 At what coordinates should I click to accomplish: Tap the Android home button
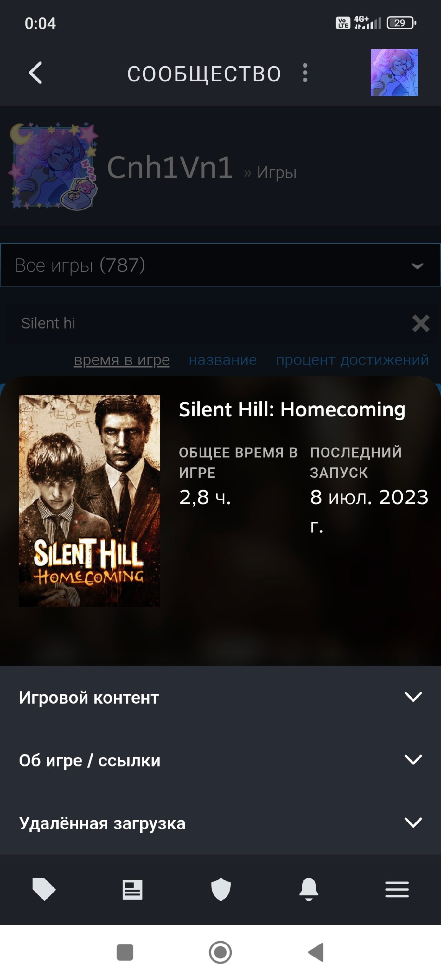coord(220,952)
